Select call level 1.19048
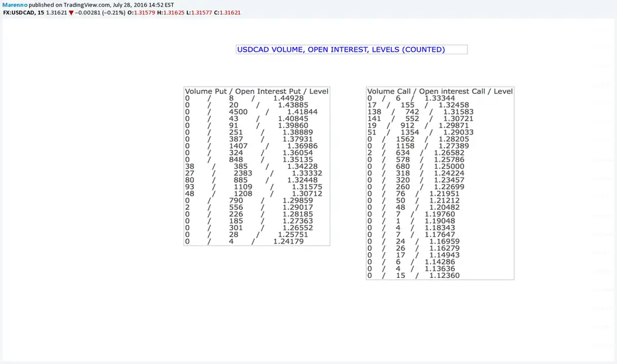 coord(440,221)
